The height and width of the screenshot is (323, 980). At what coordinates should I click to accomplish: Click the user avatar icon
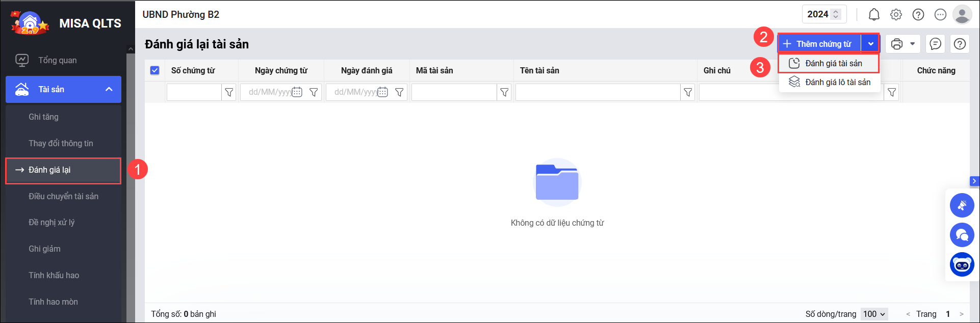coord(962,14)
